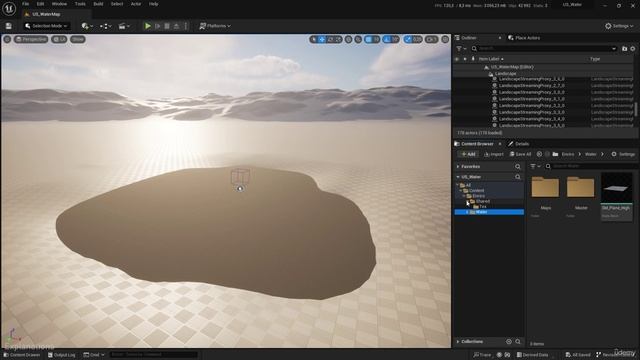Click the Content Browser Add button
This screenshot has width=640, height=360.
click(468, 154)
